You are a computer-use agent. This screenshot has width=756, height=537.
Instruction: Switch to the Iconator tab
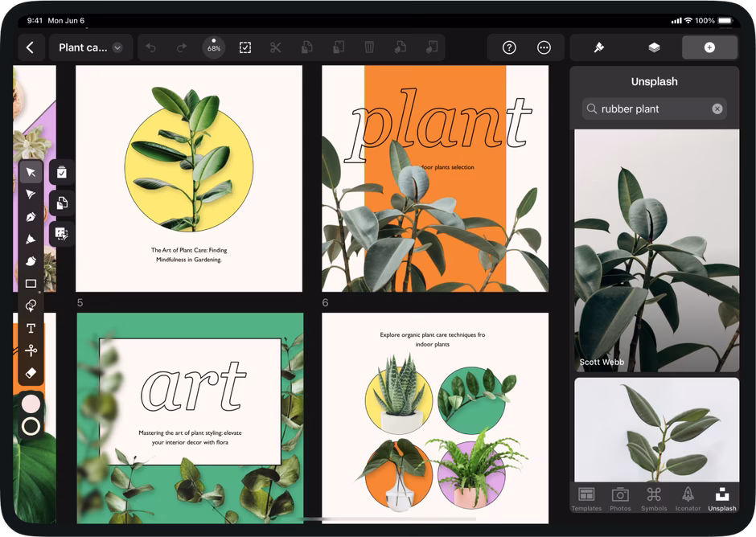pos(688,498)
